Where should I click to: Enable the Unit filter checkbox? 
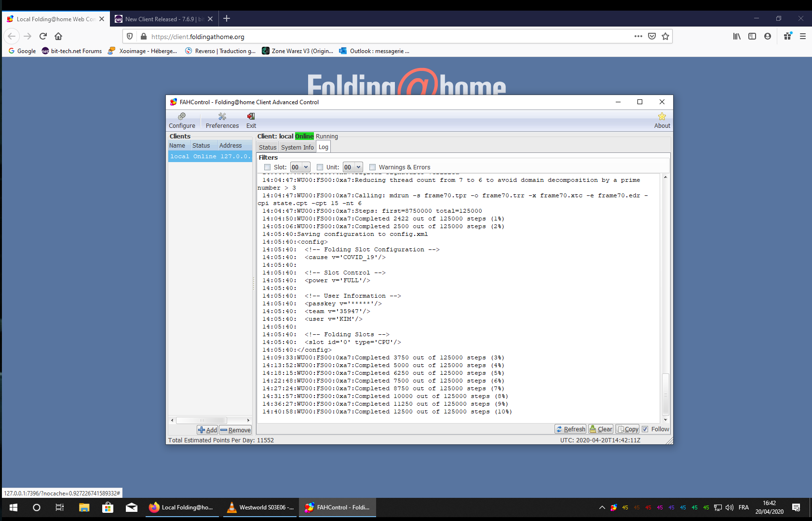(320, 167)
